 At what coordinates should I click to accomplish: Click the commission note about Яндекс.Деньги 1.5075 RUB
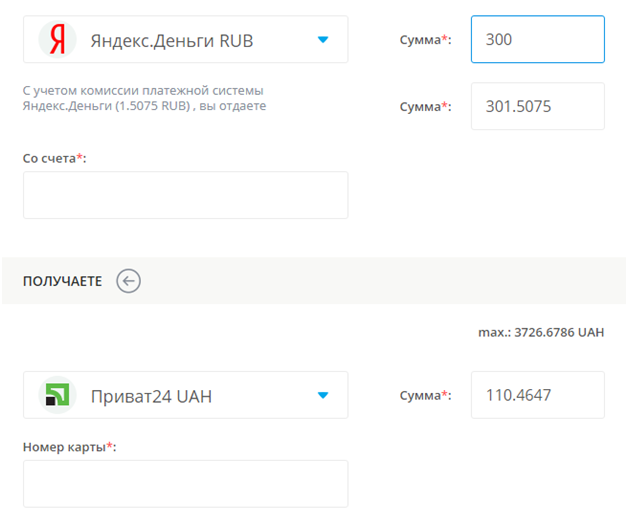point(144,98)
